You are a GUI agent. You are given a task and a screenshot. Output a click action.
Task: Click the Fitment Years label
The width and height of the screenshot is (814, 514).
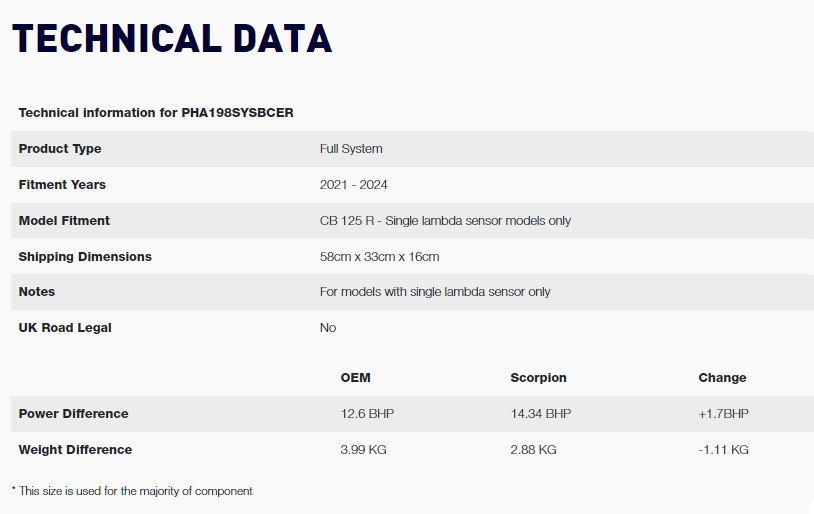click(x=62, y=184)
